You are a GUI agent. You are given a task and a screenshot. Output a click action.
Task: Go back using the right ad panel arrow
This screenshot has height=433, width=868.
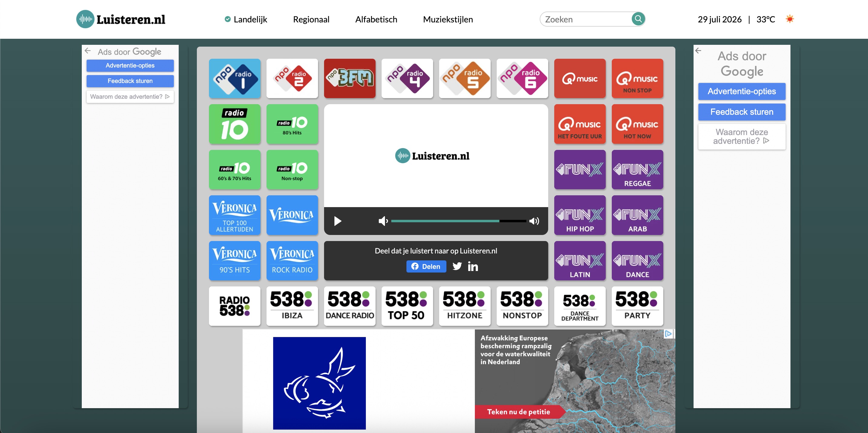(698, 51)
